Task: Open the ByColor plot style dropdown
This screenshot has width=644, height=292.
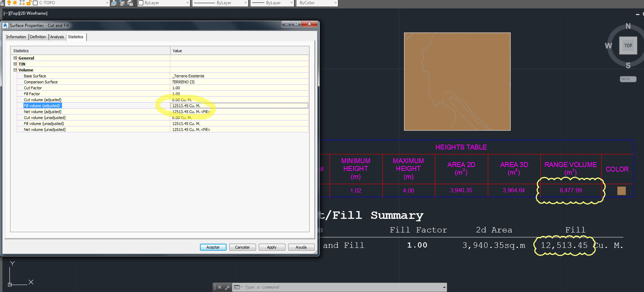Action: [335, 3]
